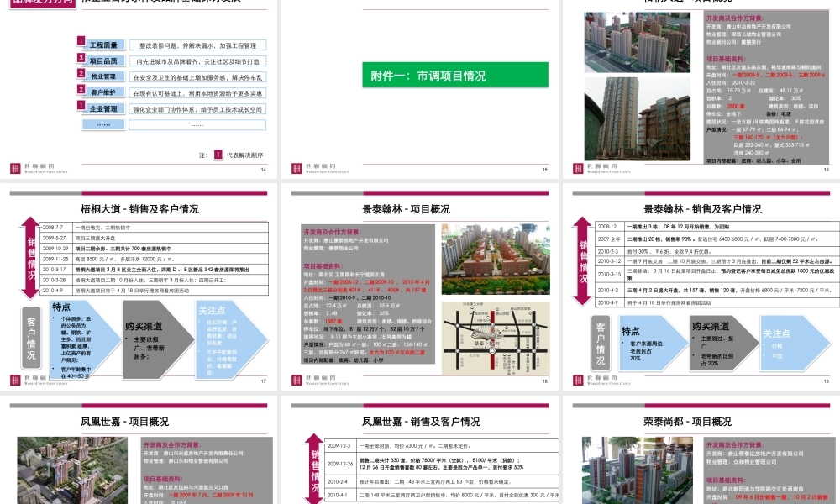840x504 pixels.
Task: Click the 2009-12-26 row on 凤凰世嘉 sales slide
Action: pos(442,464)
